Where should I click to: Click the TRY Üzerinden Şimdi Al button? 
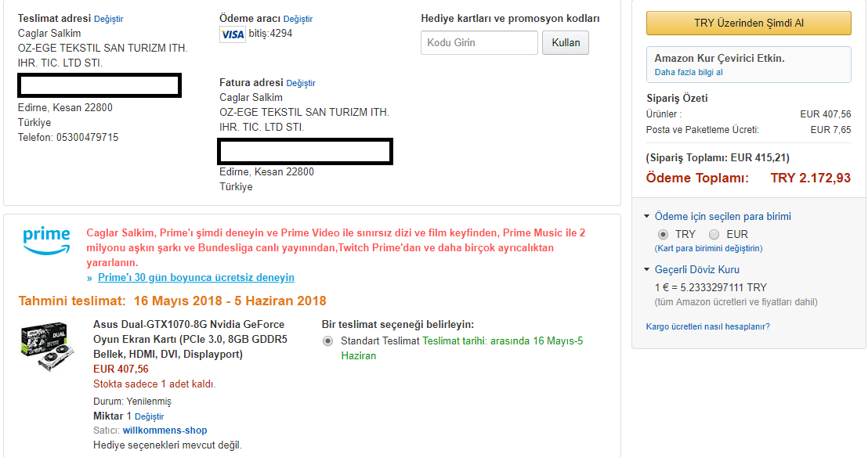(748, 23)
